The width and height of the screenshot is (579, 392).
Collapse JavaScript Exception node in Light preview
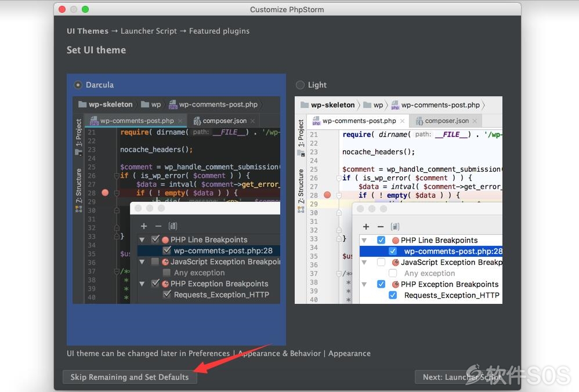[x=364, y=263]
